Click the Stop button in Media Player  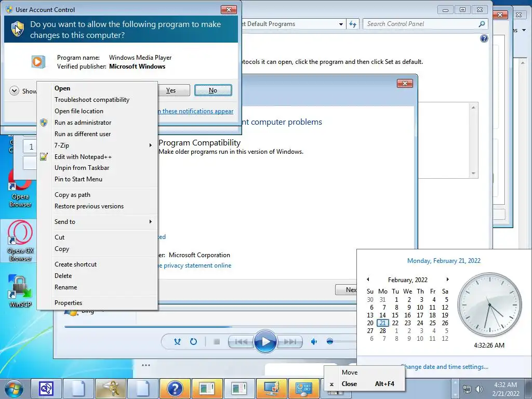[217, 342]
